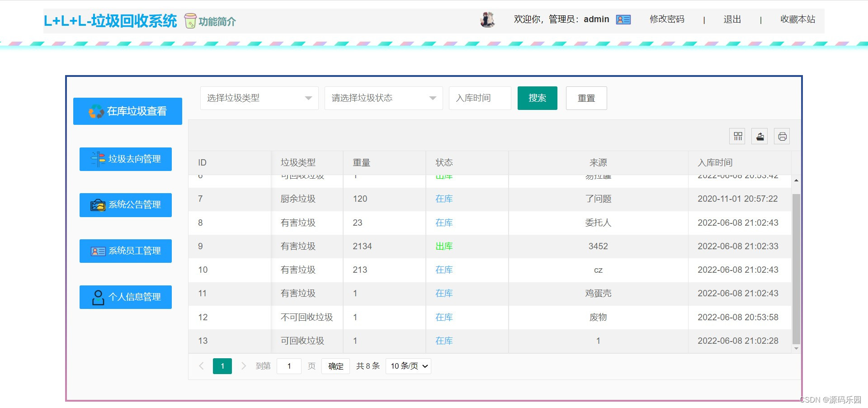Click the 入库时间 date input field
Viewport: 868px width, 408px height.
pos(479,98)
